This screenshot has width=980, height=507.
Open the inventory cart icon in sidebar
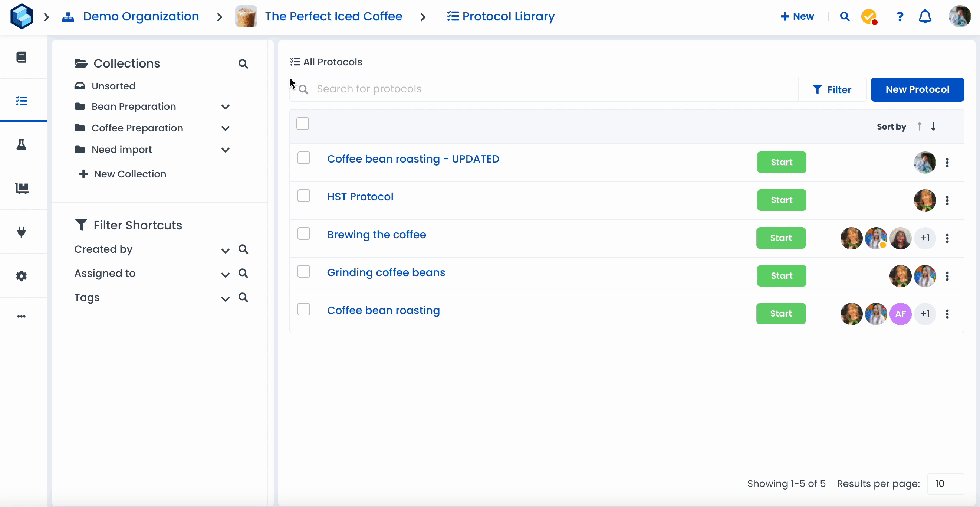pos(21,188)
